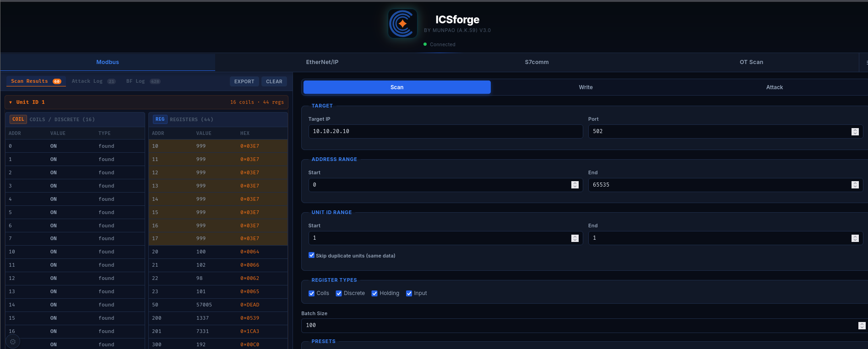Select the Scan mode tab
The image size is (868, 349).
pyautogui.click(x=397, y=87)
